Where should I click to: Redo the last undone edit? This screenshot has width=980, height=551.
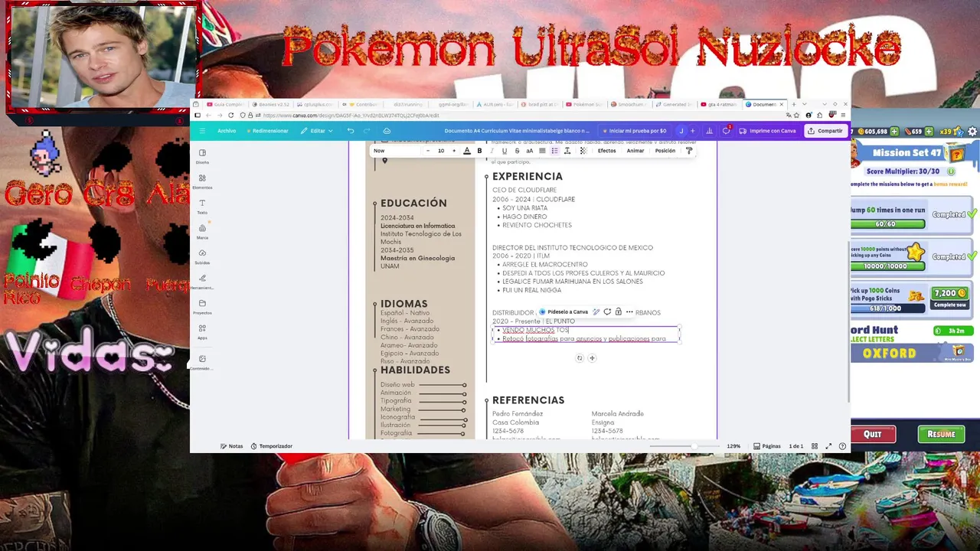pyautogui.click(x=367, y=131)
